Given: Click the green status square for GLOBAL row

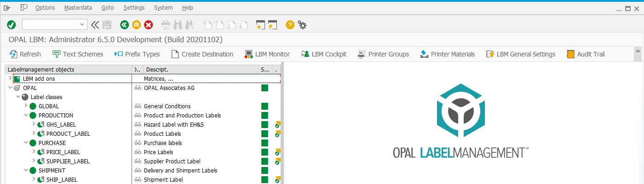Looking at the screenshot, I should (264, 106).
